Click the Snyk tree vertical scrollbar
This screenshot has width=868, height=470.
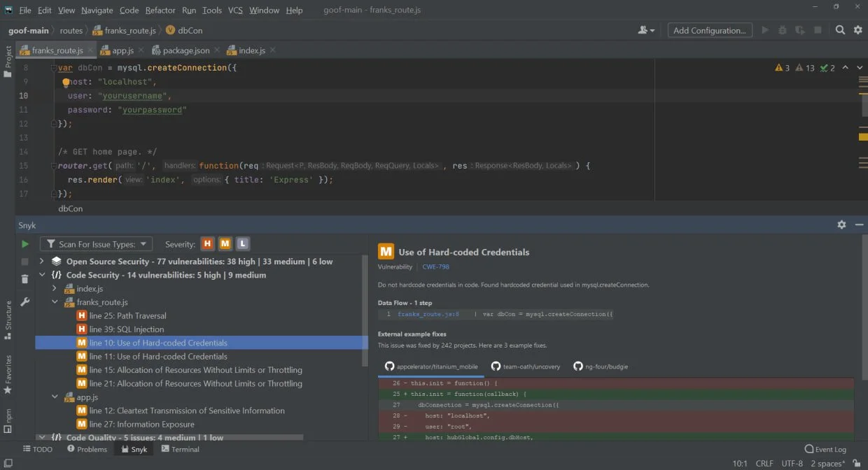click(365, 311)
